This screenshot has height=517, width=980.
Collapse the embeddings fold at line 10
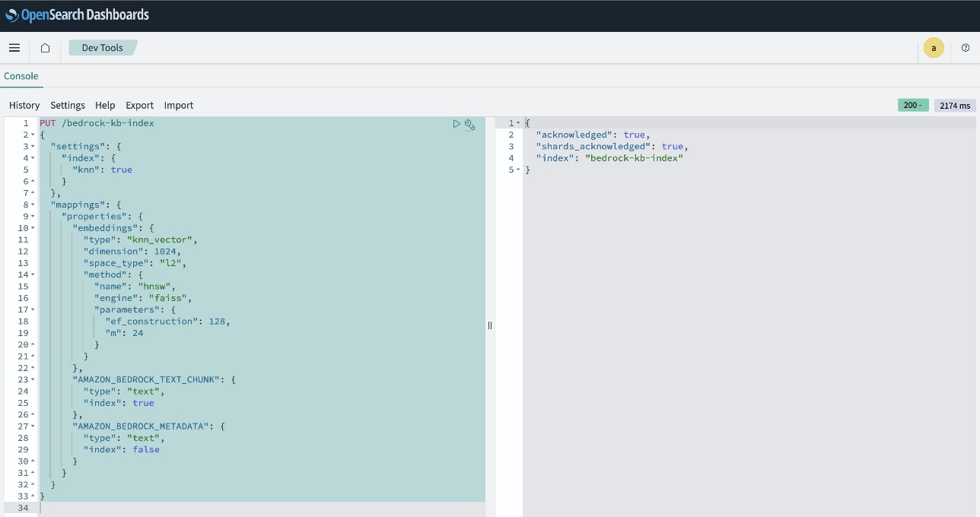coord(33,228)
